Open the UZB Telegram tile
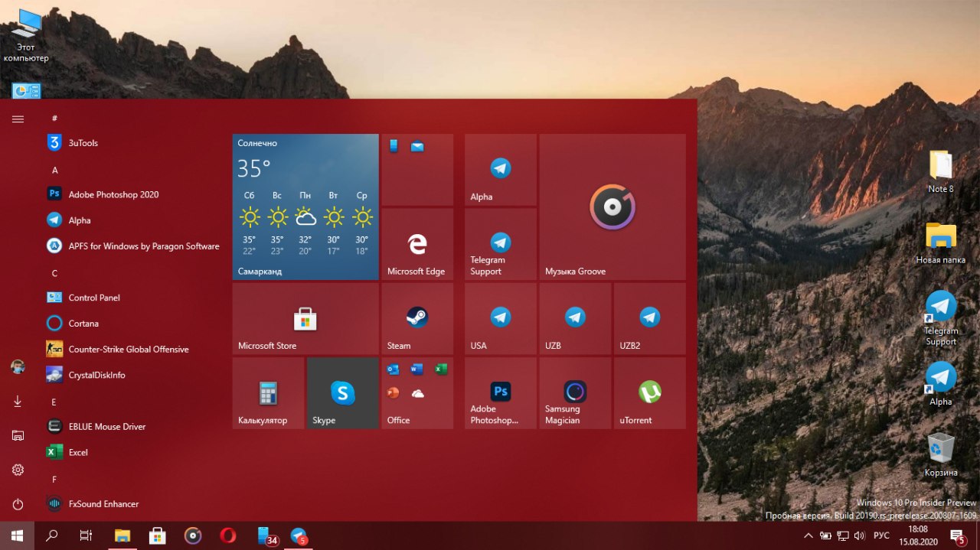 (x=575, y=318)
